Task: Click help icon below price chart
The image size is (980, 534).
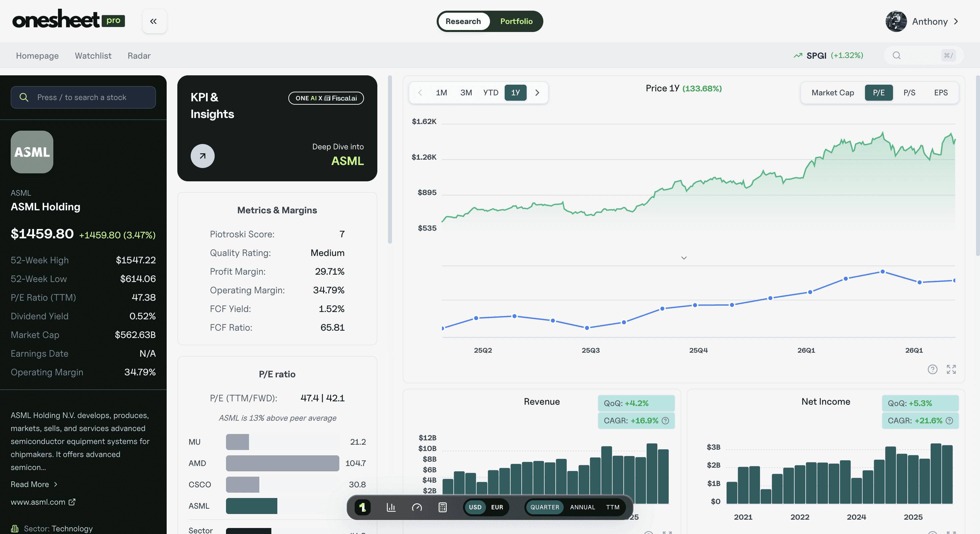Action: tap(932, 369)
